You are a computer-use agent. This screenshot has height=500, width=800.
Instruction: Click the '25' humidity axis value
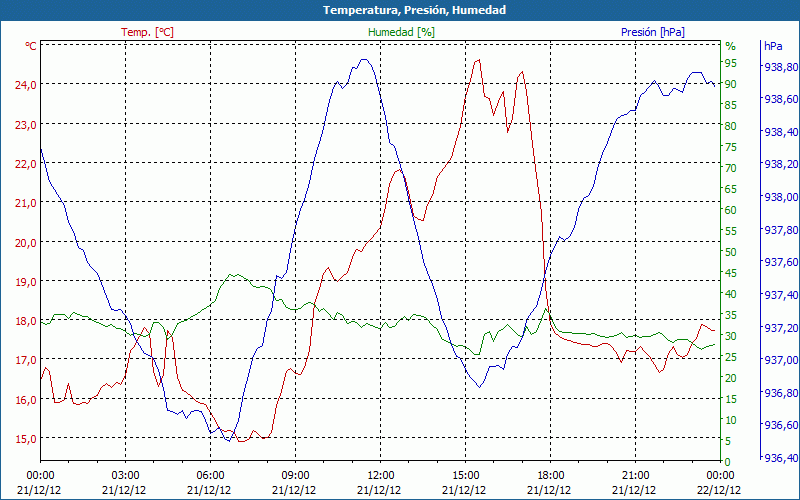pos(731,357)
